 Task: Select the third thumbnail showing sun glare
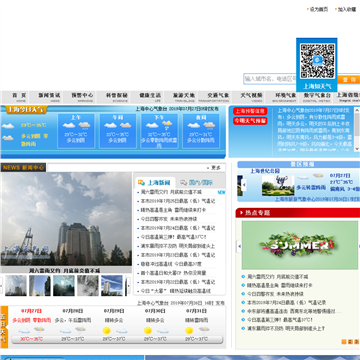point(64,286)
